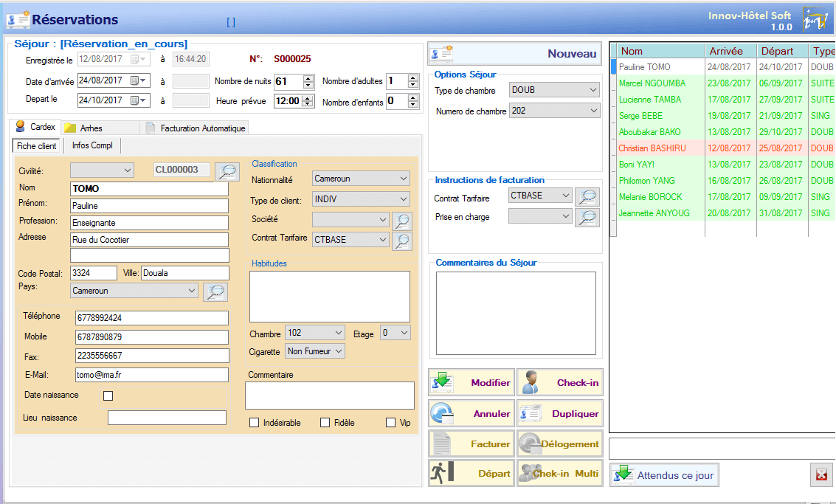
Task: Click the lookup icon beside Prise en charge
Action: pyautogui.click(x=588, y=217)
